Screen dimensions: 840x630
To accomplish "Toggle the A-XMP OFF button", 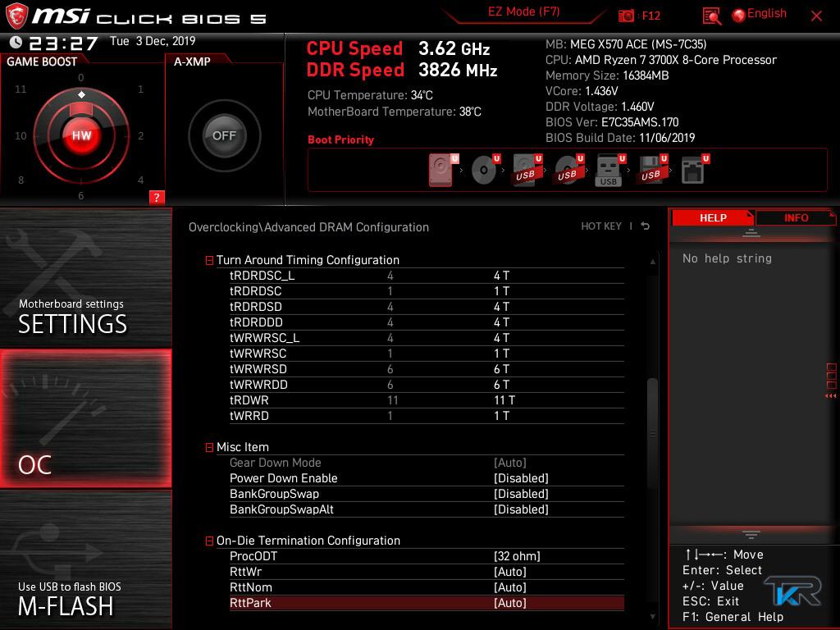I will (x=224, y=135).
